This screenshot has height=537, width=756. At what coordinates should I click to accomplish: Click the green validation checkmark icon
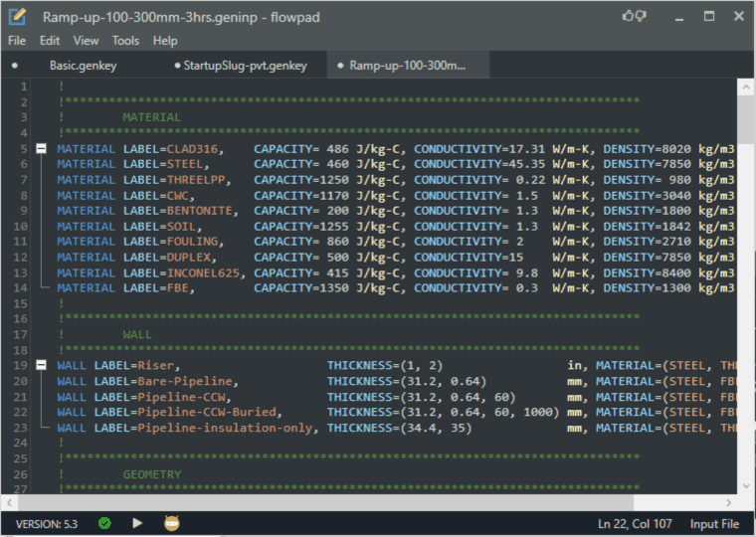[x=104, y=522]
